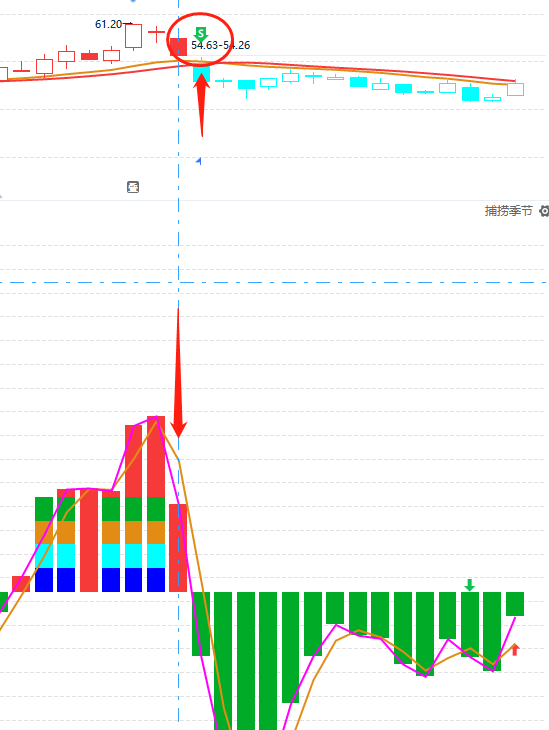The height and width of the screenshot is (730, 549).
Task: Click the long red arrow pointing down at the indicator peak
Action: pyautogui.click(x=178, y=372)
